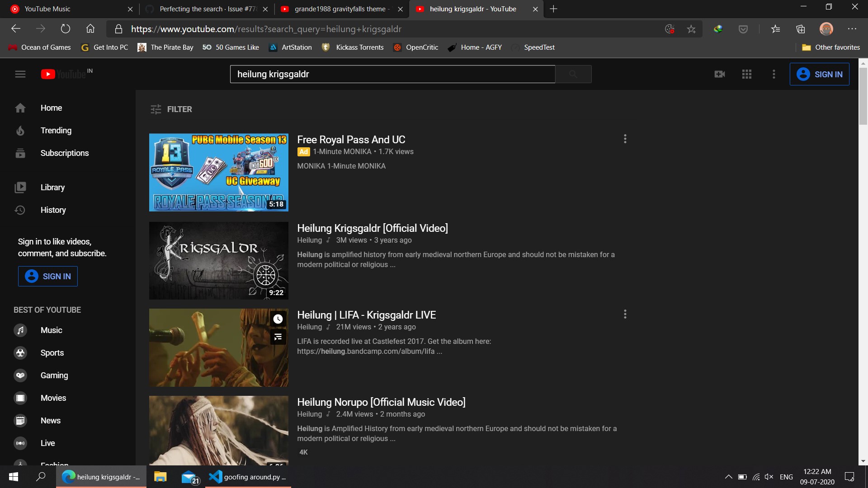Open History icon in sidebar
This screenshot has width=868, height=488.
(20, 210)
